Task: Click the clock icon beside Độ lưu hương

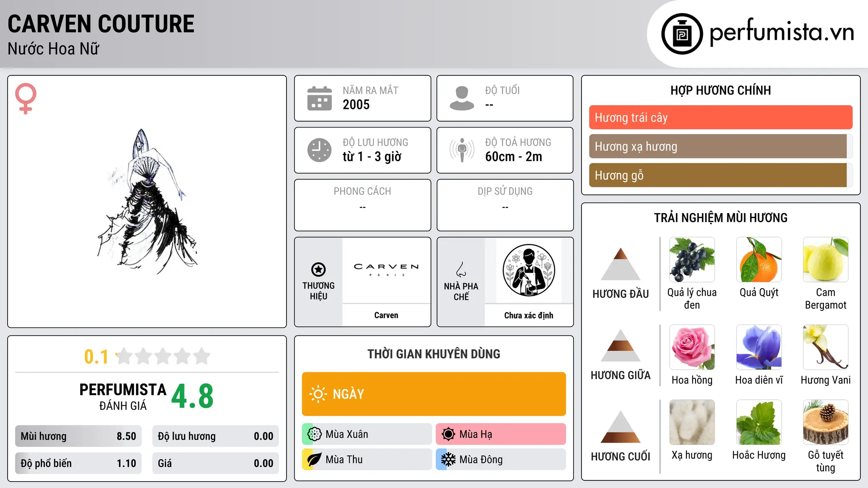Action: [x=320, y=150]
